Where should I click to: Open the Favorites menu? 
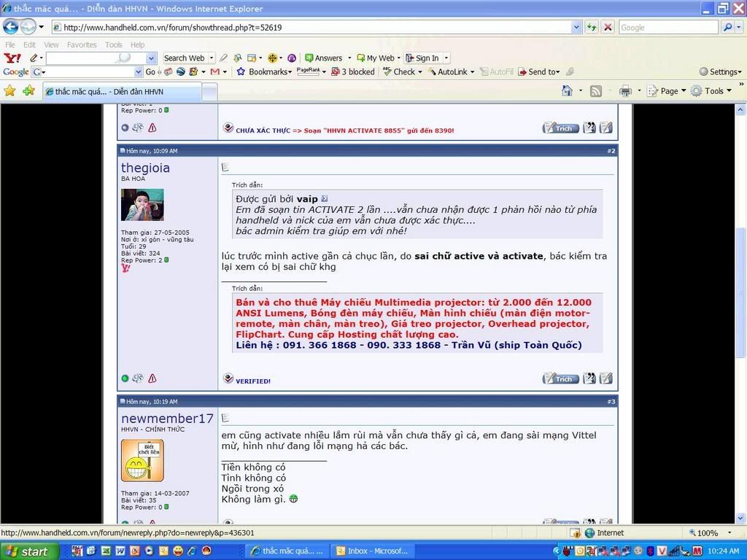click(82, 44)
